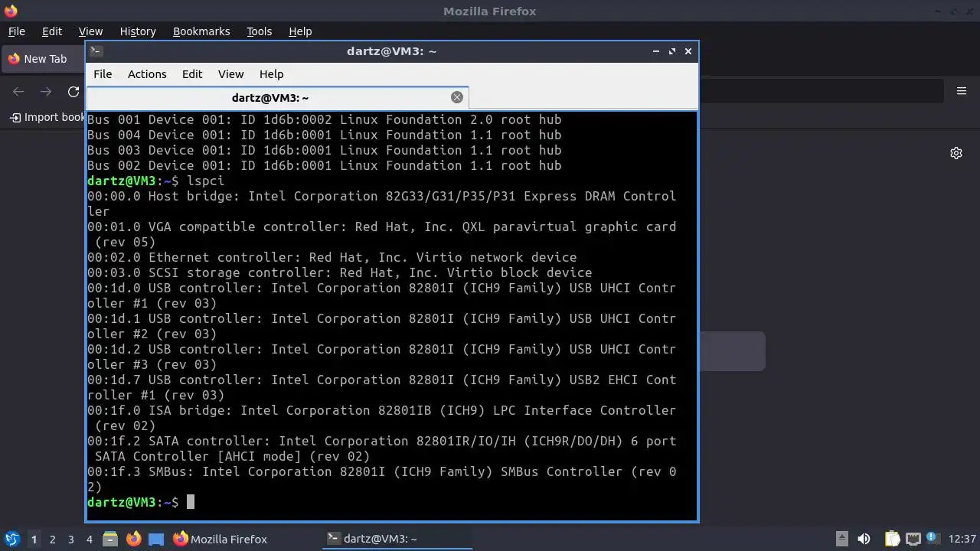Open terminal View menu
This screenshot has height=551, width=980.
click(230, 74)
